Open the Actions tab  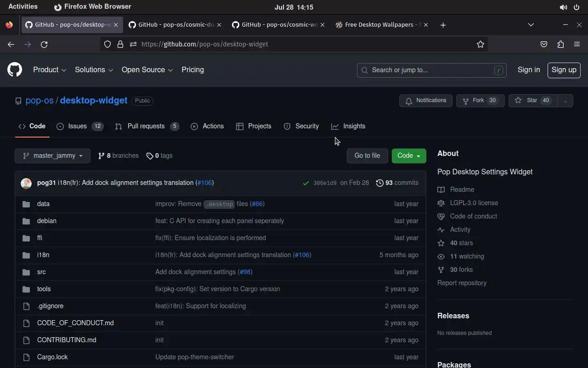207,126
